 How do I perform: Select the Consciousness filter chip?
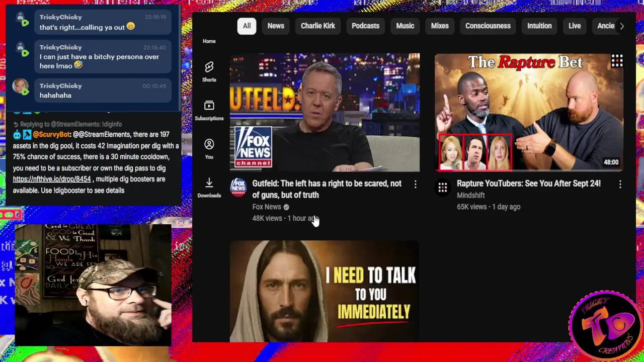click(x=488, y=26)
